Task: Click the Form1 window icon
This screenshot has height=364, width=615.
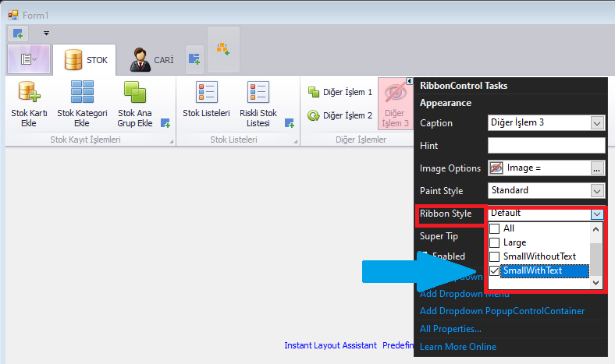Action: pos(13,16)
